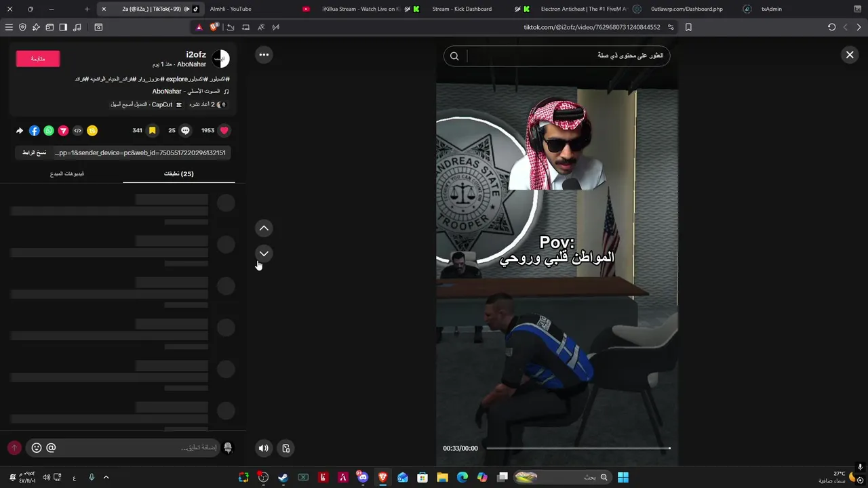Post the comment with the red arrow button
Image resolution: width=868 pixels, height=488 pixels.
[14, 448]
